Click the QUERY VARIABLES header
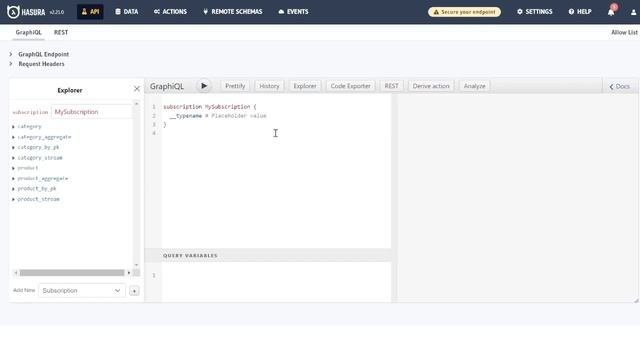This screenshot has width=640, height=360. 190,256
